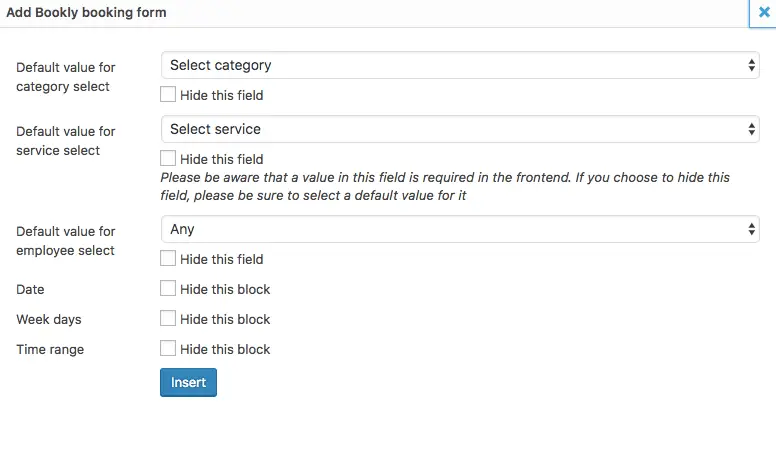
Task: Click the Insert button
Action: click(188, 382)
